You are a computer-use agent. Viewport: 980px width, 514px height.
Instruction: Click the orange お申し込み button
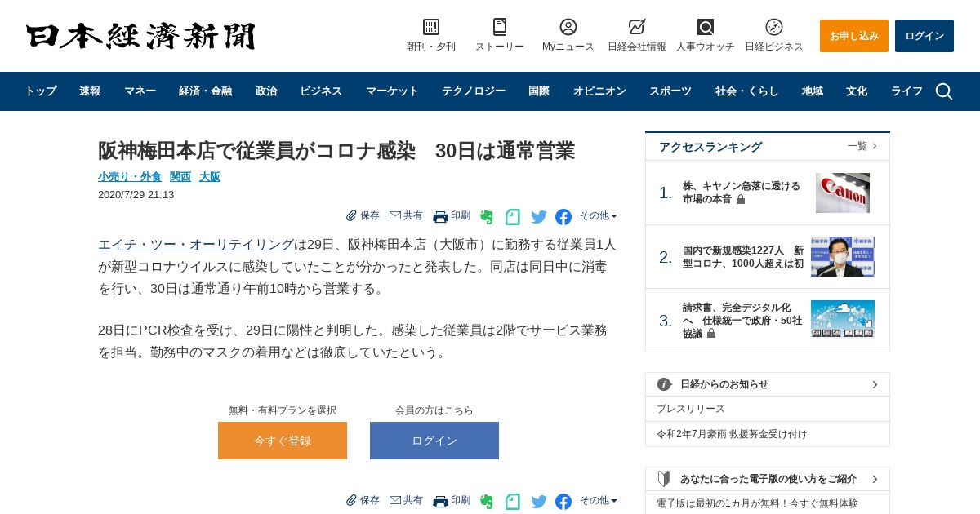click(854, 36)
